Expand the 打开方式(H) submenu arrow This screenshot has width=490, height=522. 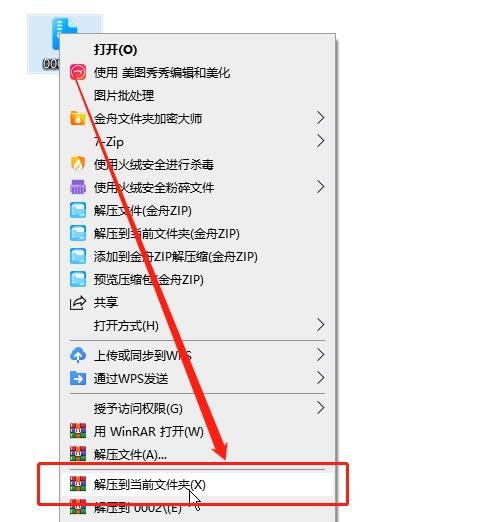pos(320,325)
